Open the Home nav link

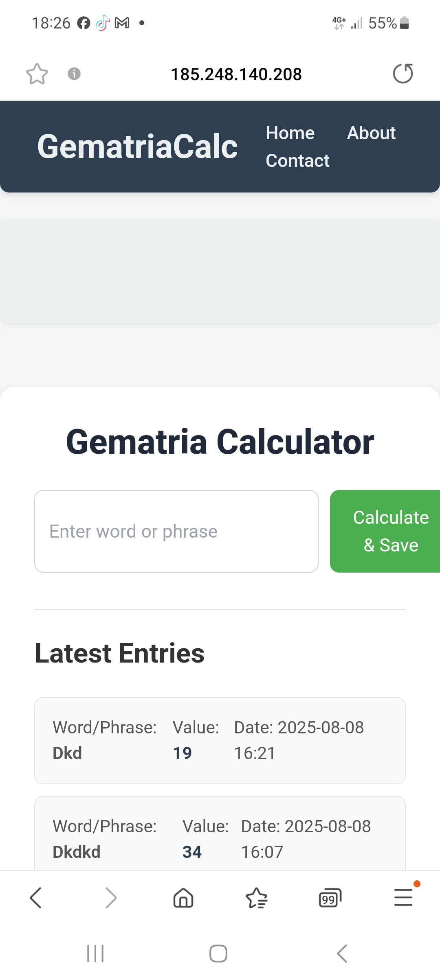tap(290, 133)
